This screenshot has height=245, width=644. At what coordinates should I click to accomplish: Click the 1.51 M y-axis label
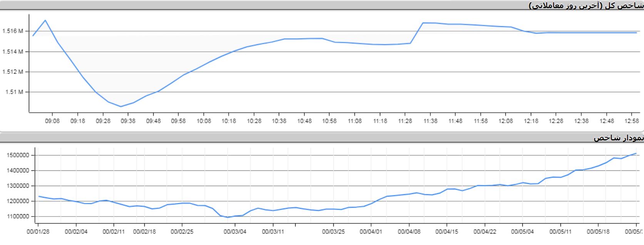point(14,92)
